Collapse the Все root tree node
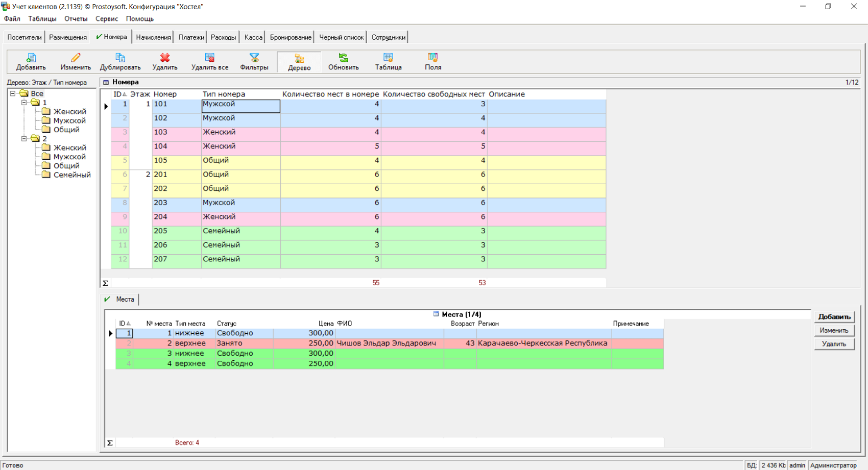The width and height of the screenshot is (868, 470). [13, 93]
